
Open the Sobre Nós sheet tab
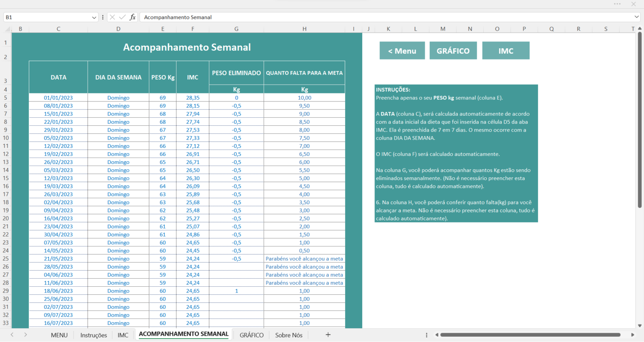click(x=289, y=335)
